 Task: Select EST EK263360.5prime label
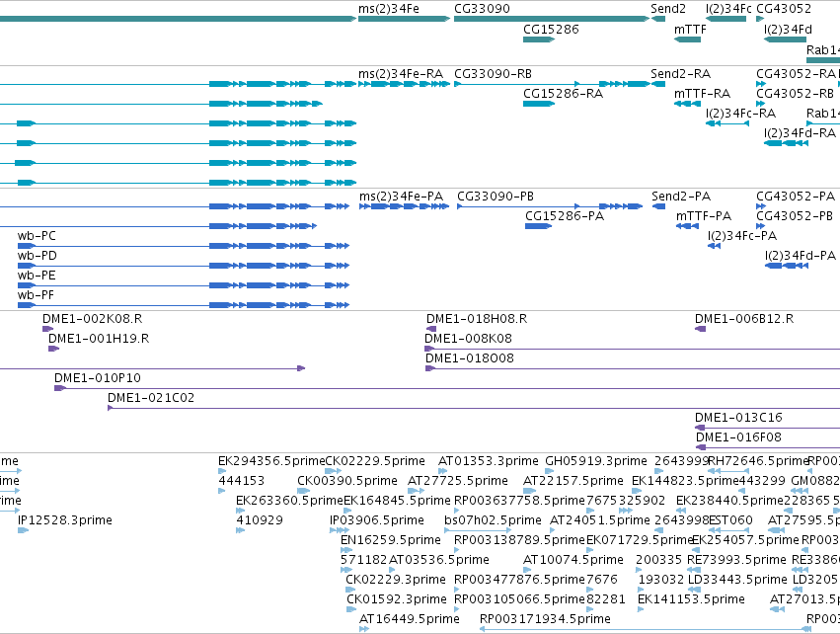click(x=290, y=501)
